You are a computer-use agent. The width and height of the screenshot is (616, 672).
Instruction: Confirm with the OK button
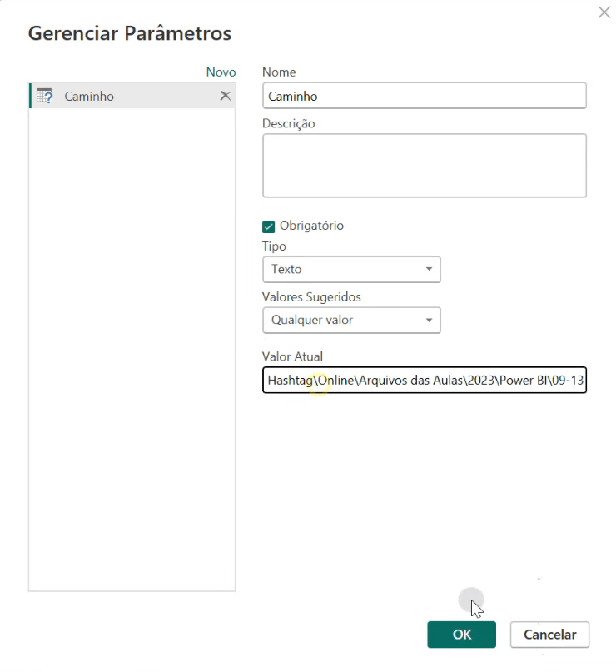pos(461,635)
